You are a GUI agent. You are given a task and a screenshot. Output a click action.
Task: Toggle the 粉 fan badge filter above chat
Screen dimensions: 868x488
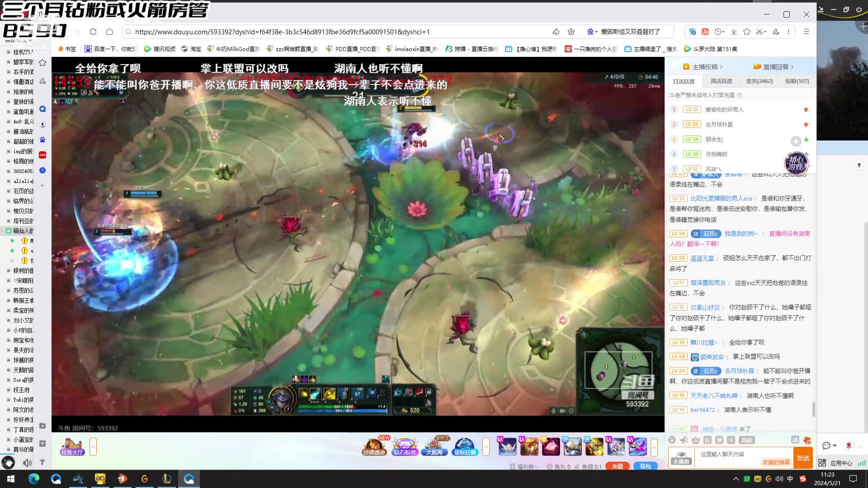pos(708,440)
